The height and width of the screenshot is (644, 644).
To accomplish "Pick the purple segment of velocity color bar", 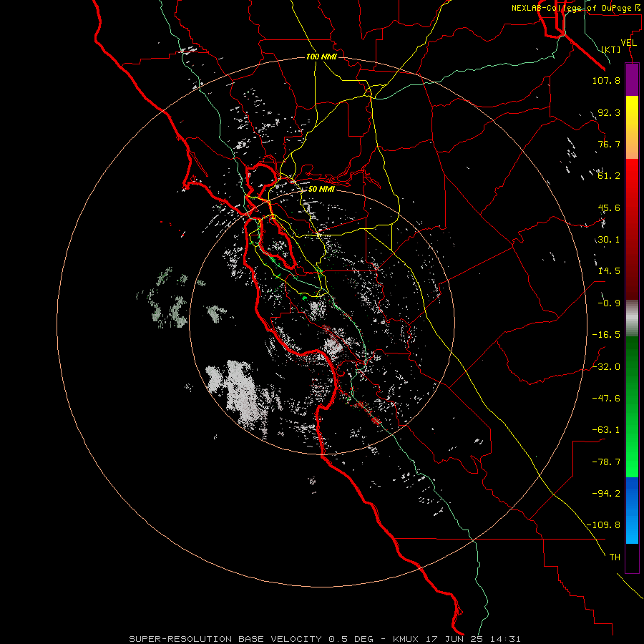I will (632, 79).
